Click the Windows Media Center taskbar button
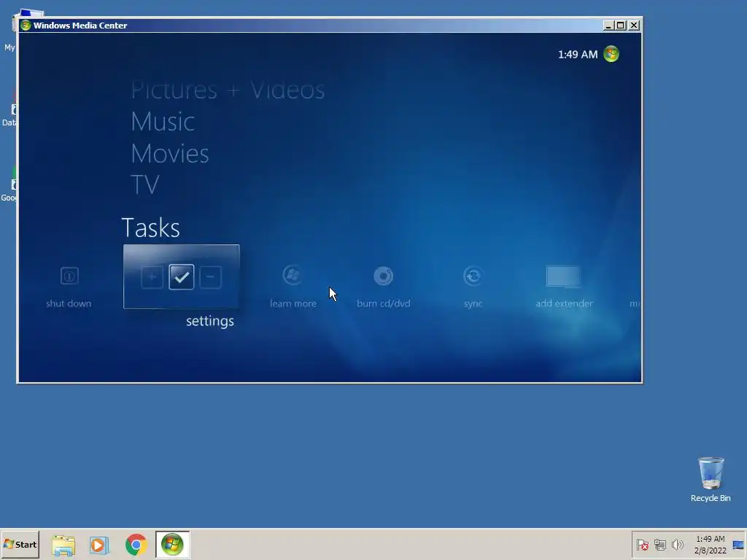Image resolution: width=747 pixels, height=560 pixels. point(172,544)
